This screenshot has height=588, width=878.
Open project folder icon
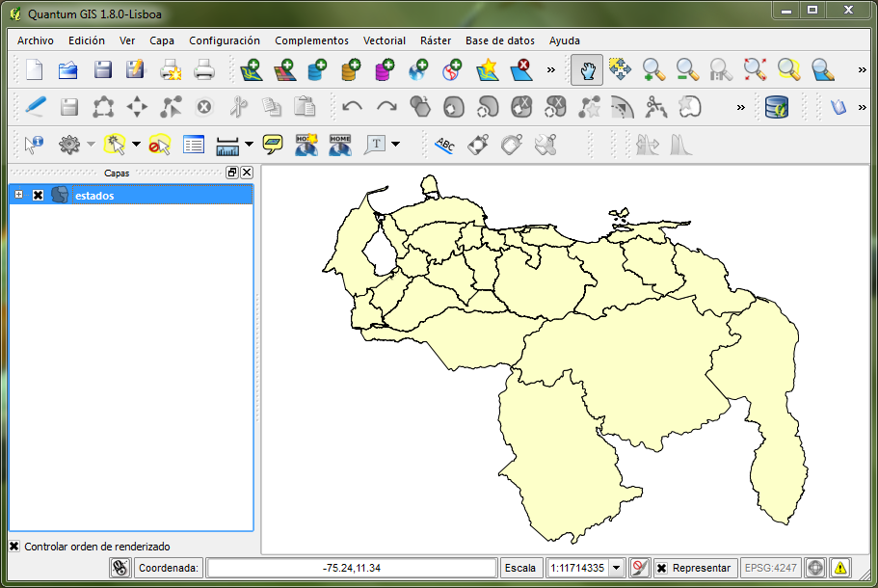click(x=67, y=70)
